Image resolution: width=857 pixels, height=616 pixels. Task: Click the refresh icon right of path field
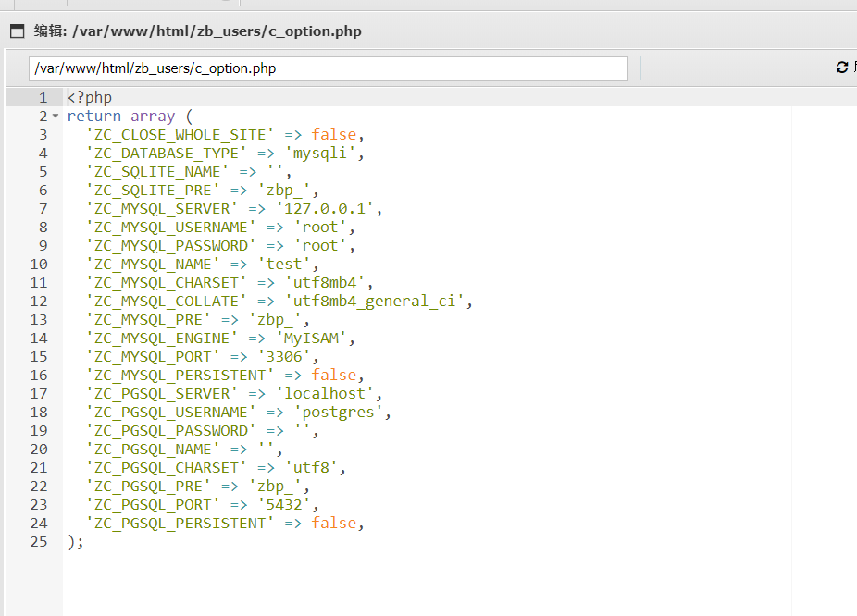tap(841, 68)
